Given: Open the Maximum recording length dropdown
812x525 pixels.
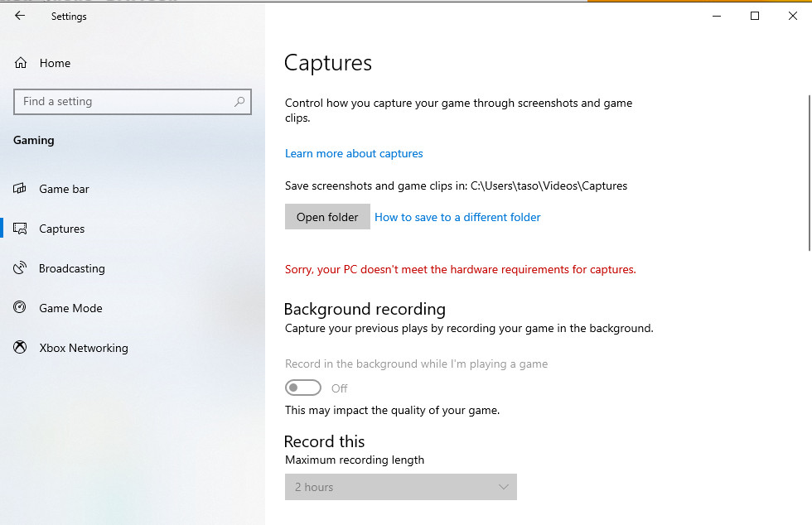Looking at the screenshot, I should (x=400, y=487).
